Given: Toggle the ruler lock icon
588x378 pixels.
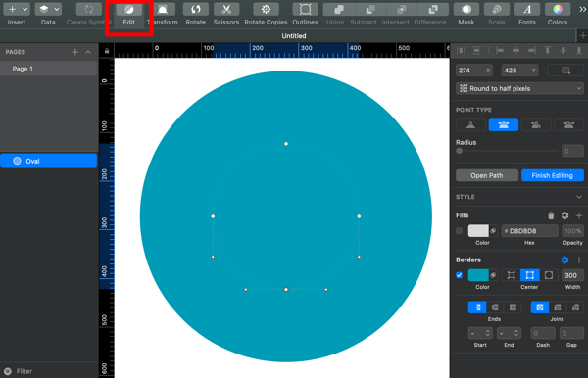Looking at the screenshot, I should tap(107, 51).
